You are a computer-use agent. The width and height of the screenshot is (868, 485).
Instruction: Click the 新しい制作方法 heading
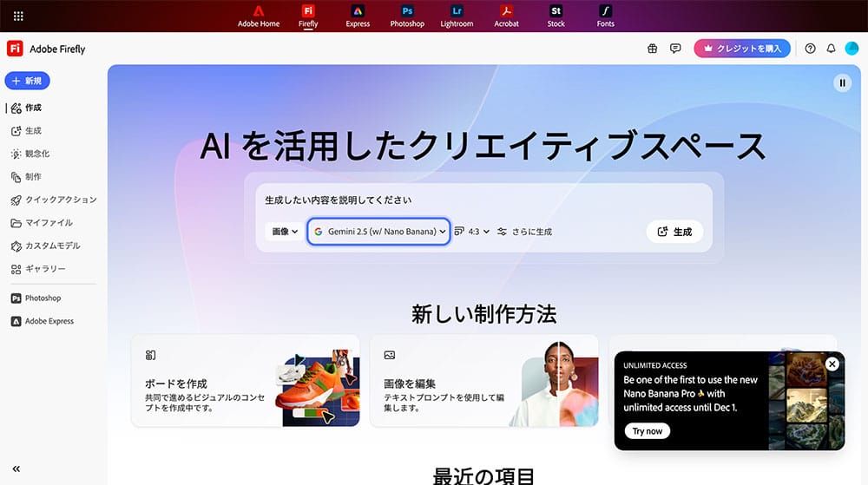pos(483,314)
